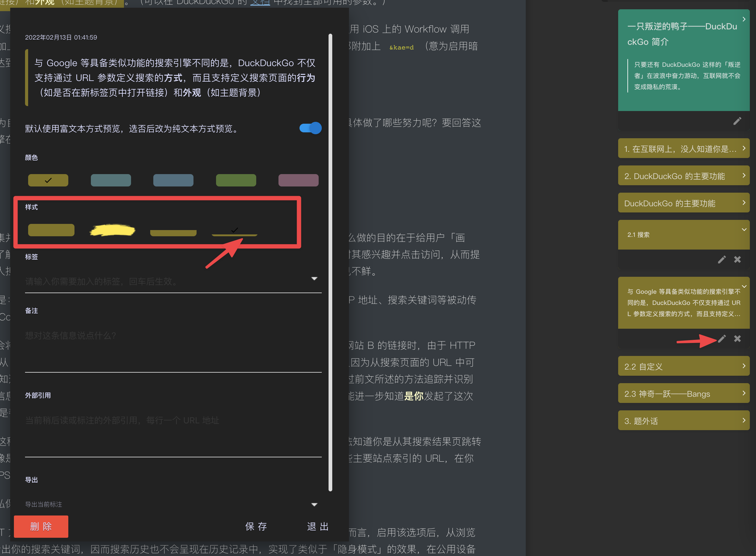Choose the mauve purple color swatch
756x556 pixels.
298,180
